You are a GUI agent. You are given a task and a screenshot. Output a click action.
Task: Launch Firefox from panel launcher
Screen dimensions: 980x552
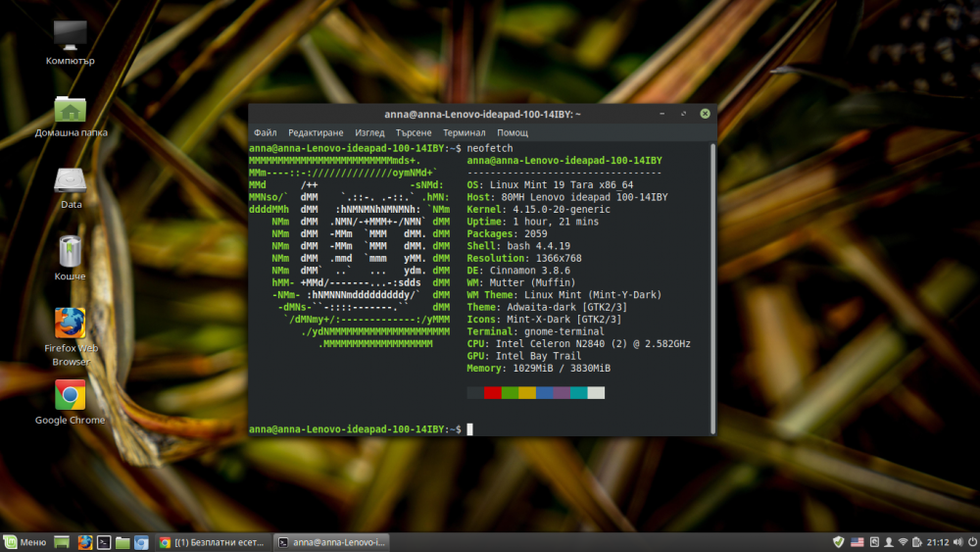pyautogui.click(x=85, y=542)
